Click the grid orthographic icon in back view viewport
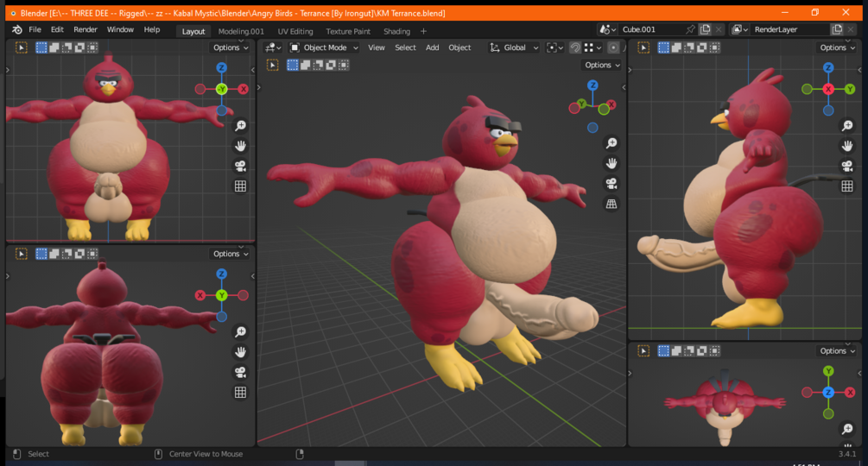The height and width of the screenshot is (466, 868). (240, 393)
